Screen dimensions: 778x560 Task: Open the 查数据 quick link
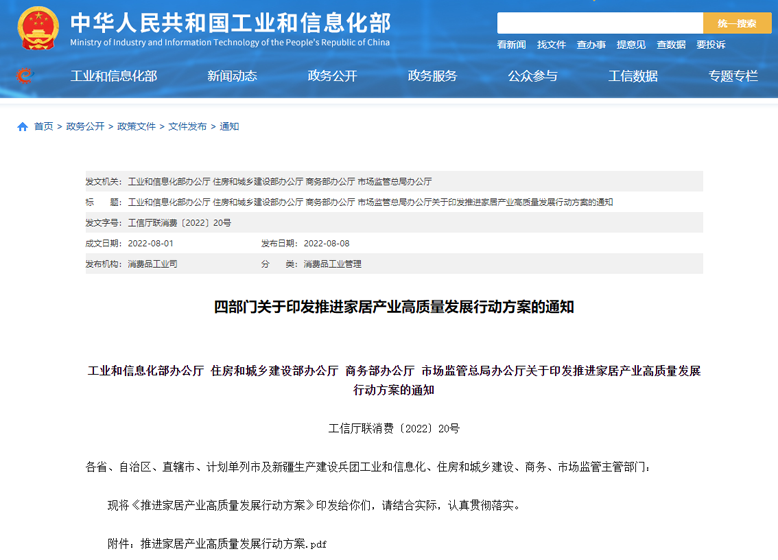[671, 45]
